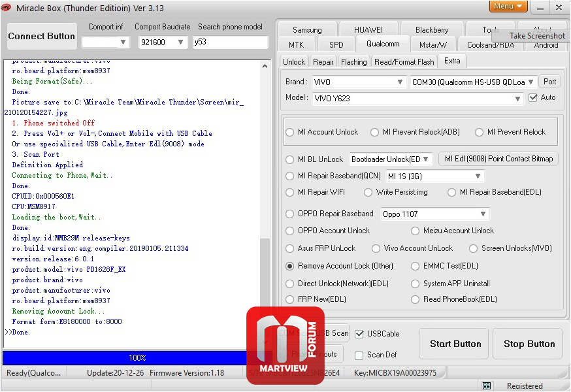Choose Direct Unlock(Network)(EDL) option
The image size is (571, 392).
click(x=290, y=284)
